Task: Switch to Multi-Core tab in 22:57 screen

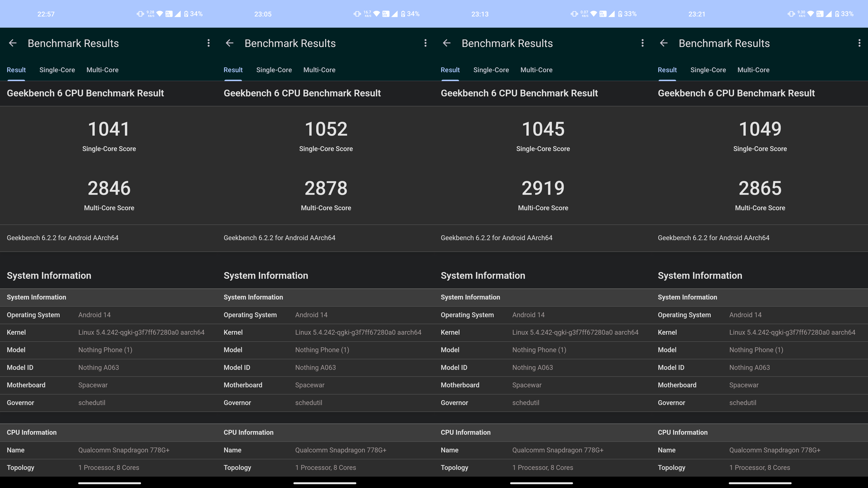Action: (x=102, y=70)
